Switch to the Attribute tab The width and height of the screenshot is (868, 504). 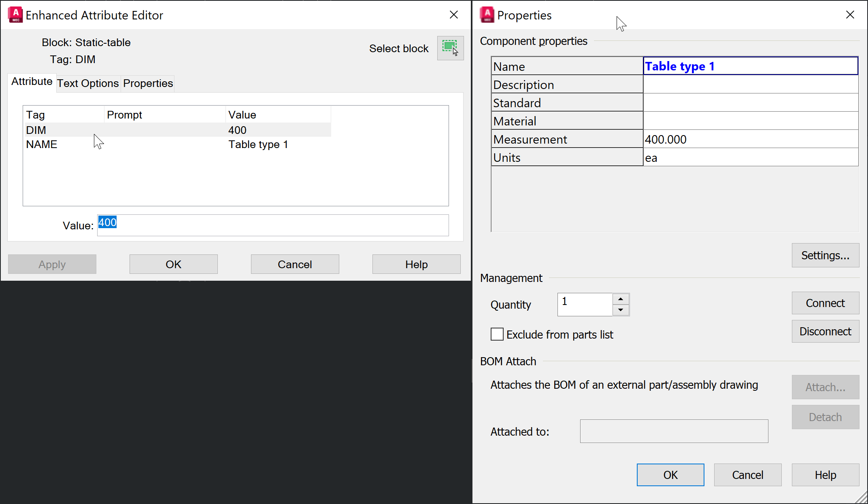tap(32, 81)
